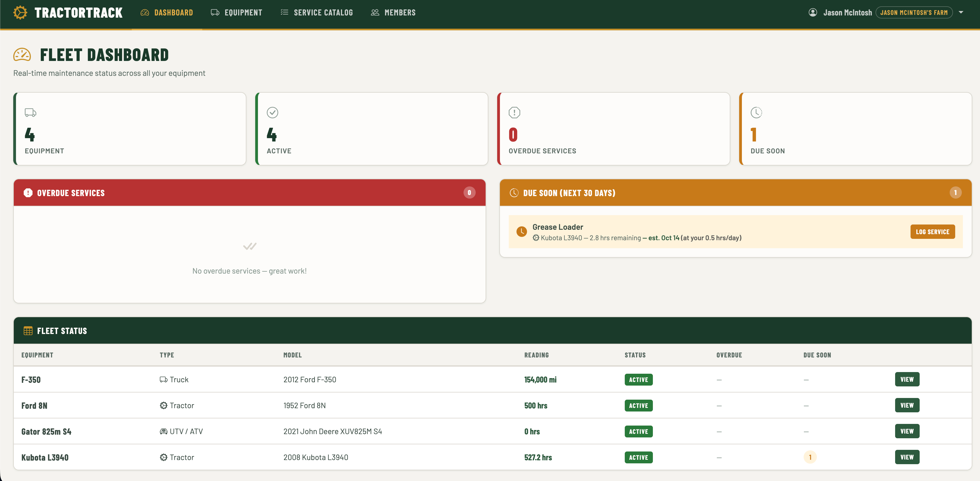Image resolution: width=980 pixels, height=481 pixels.
Task: Click the alert icon in Overdue Services header
Action: [x=28, y=193]
